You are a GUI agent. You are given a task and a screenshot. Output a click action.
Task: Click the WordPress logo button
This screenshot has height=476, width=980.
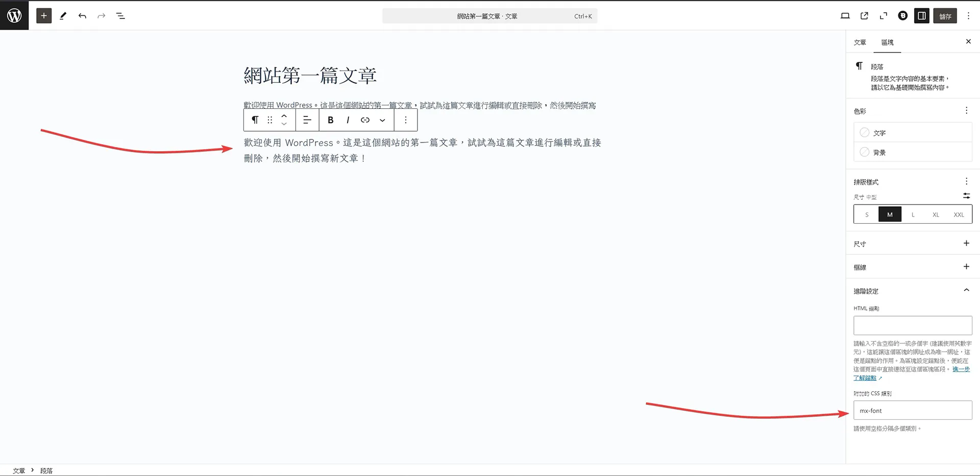point(14,15)
